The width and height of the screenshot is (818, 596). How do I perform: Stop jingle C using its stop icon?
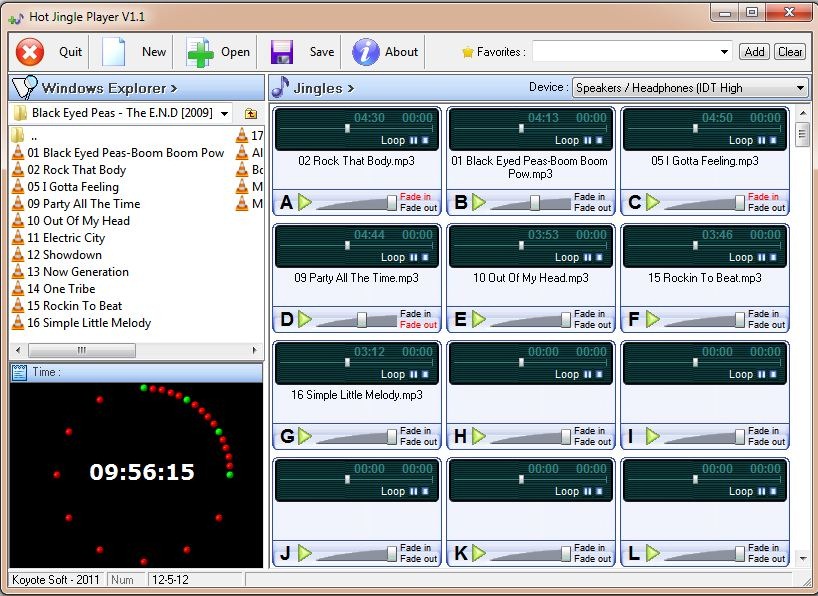tap(774, 141)
